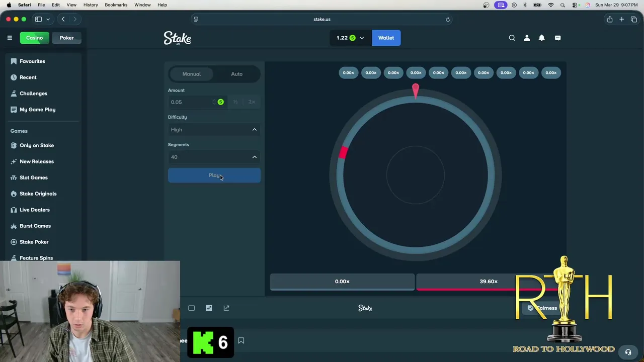This screenshot has height=362, width=644.
Task: Expand Safari sidebar options chevron
Action: [48, 19]
